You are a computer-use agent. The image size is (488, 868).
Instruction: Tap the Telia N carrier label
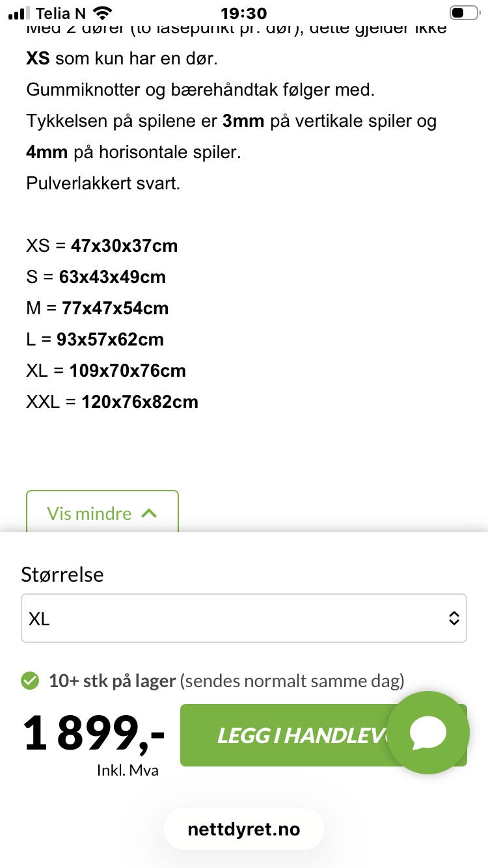coord(61,13)
